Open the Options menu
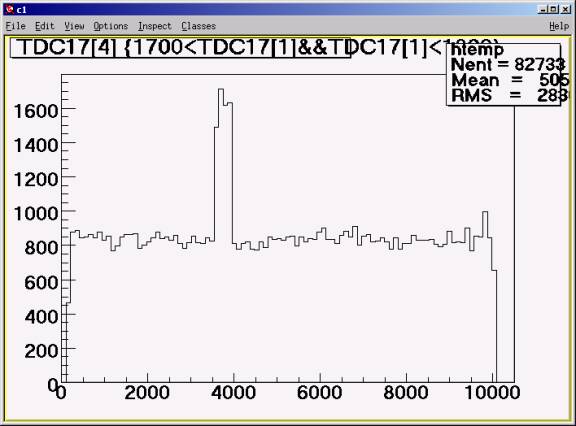 (x=111, y=26)
